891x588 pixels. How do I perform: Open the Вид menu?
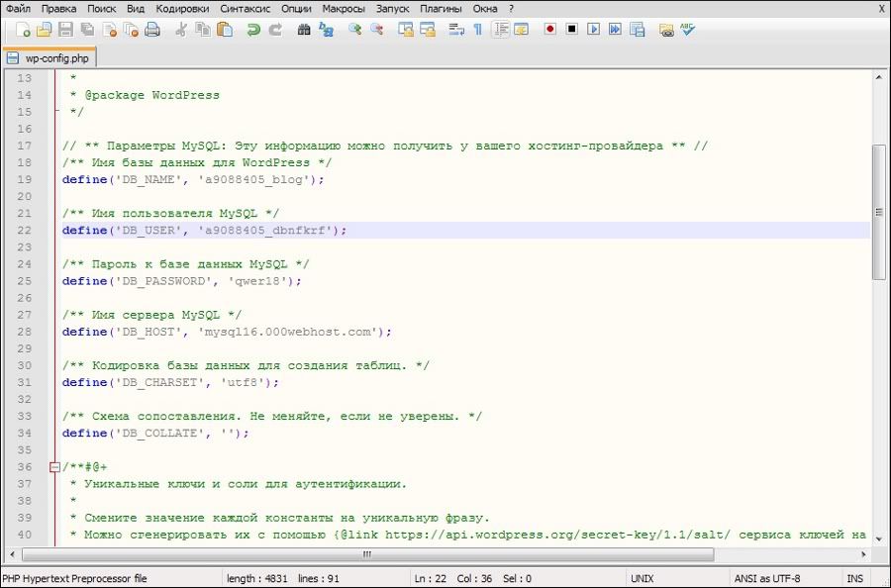pos(136,9)
